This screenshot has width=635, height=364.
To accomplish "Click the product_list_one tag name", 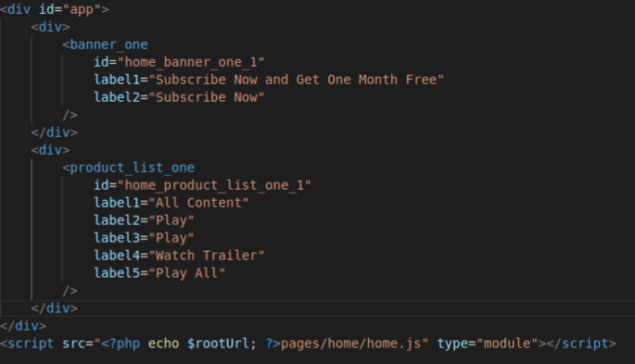I will point(132,168).
